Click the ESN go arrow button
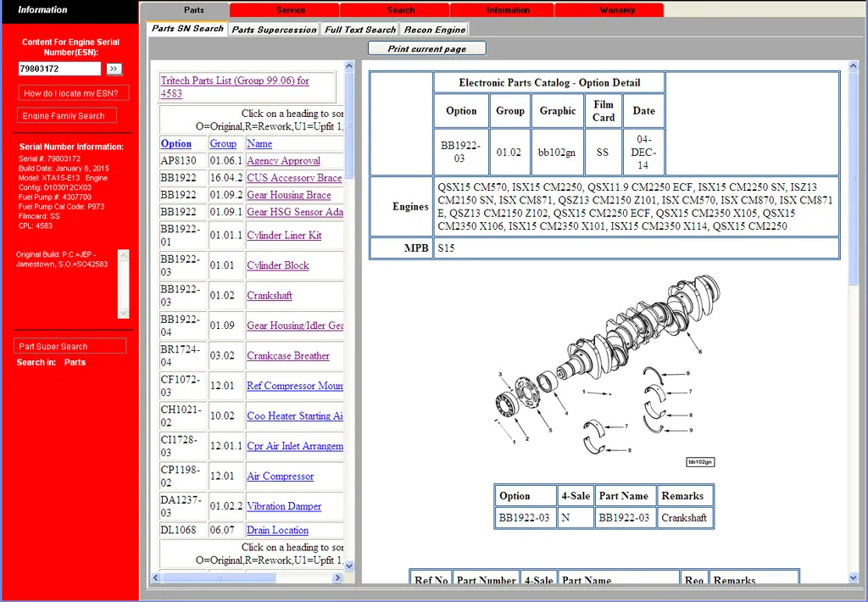This screenshot has height=602, width=868. pos(114,69)
